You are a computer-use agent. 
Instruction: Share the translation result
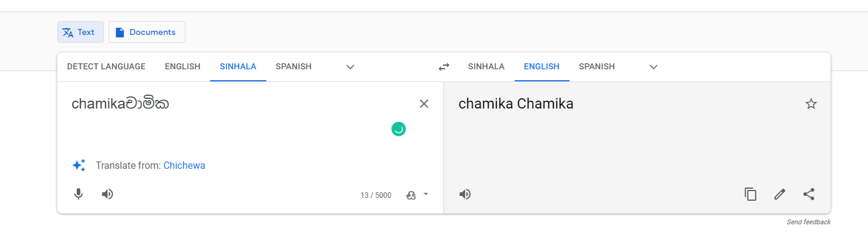point(809,194)
